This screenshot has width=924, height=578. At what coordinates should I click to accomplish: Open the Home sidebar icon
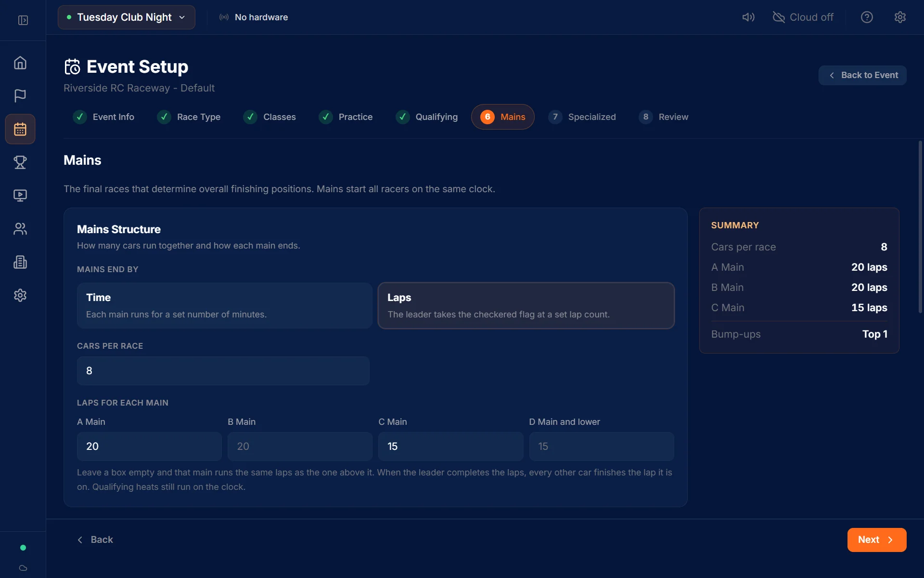[20, 63]
